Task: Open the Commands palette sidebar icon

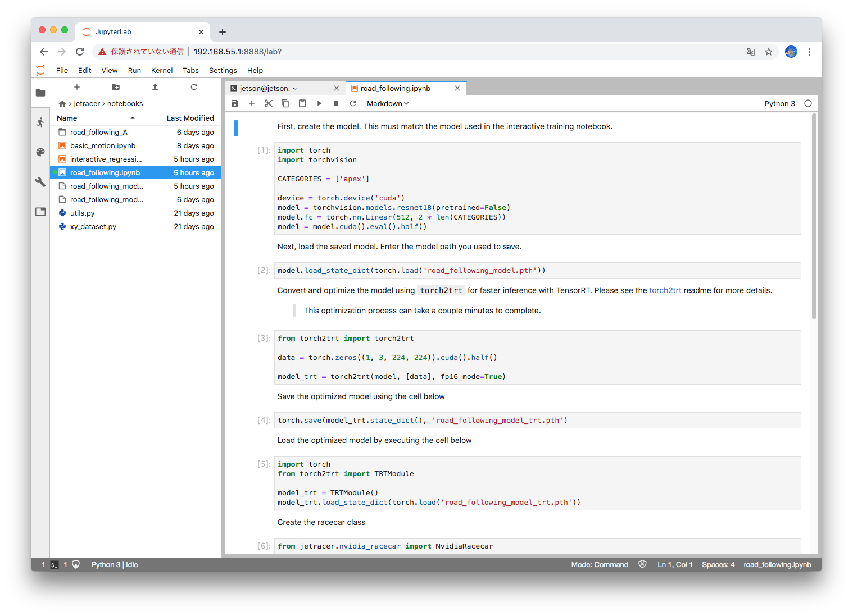Action: tap(40, 152)
